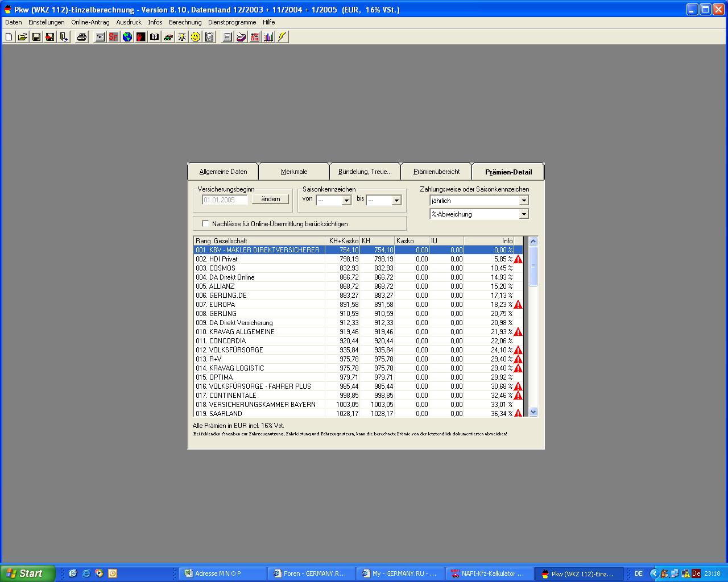Click the scroll down arrow of list

[533, 411]
